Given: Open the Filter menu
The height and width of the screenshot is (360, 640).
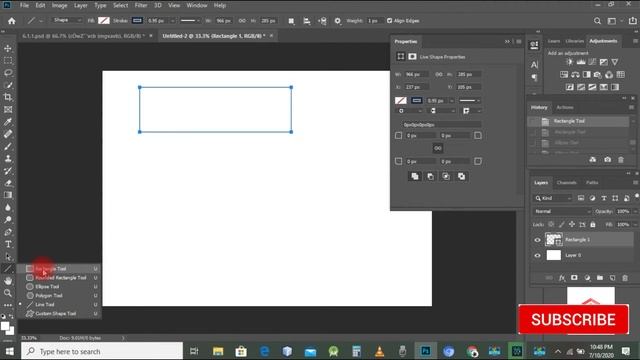Looking at the screenshot, I should coord(141,5).
